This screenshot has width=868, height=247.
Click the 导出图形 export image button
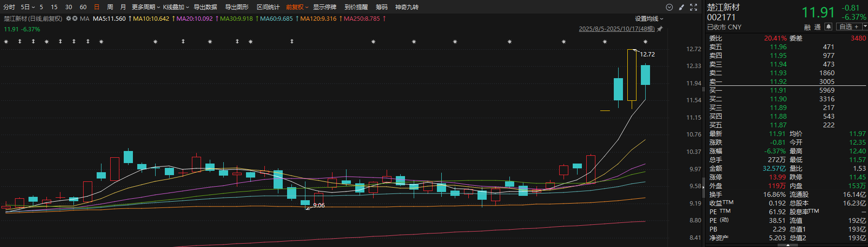(237, 7)
